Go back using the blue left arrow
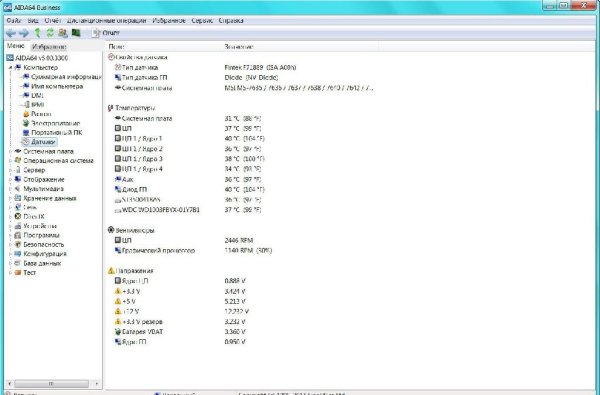 [x=11, y=33]
